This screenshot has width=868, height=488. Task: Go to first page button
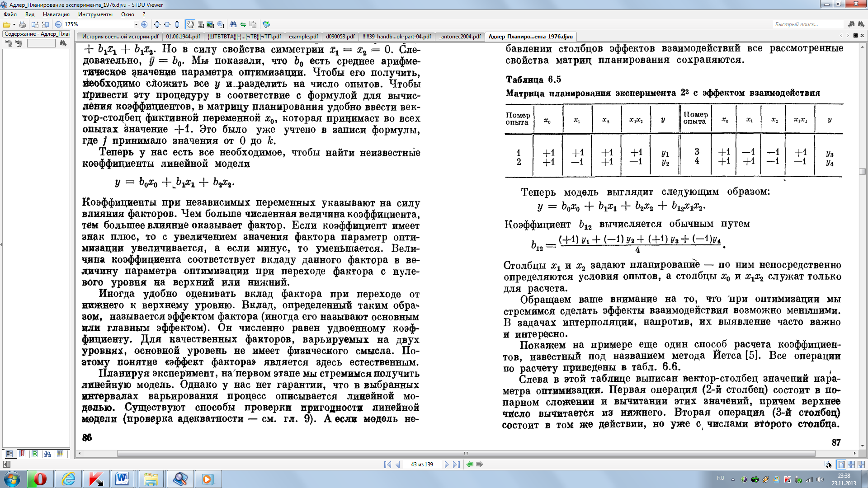(387, 465)
